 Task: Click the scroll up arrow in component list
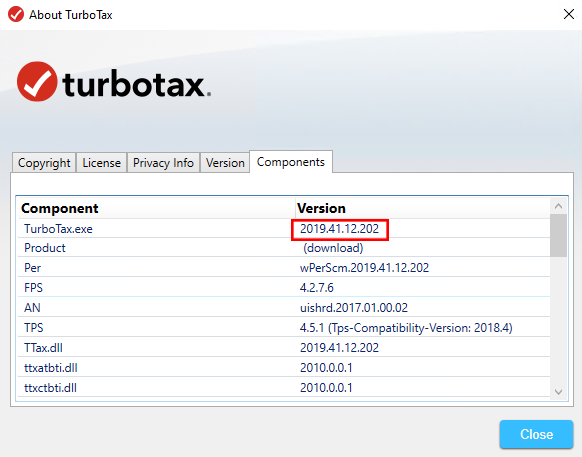(x=558, y=206)
